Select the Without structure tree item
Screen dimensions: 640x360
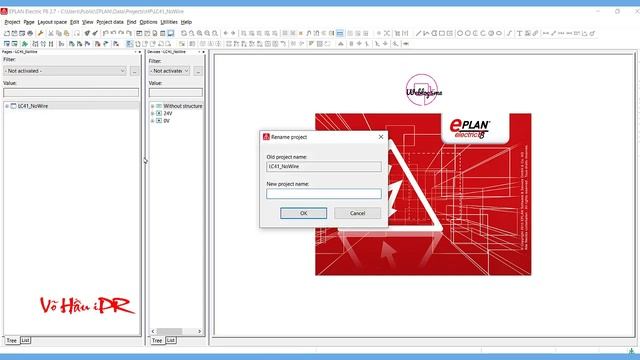[183, 106]
